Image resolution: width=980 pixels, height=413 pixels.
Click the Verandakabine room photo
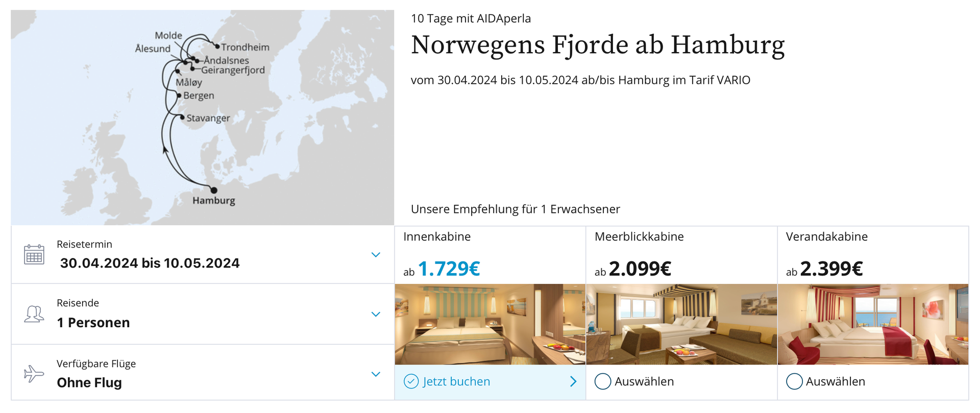point(873,324)
